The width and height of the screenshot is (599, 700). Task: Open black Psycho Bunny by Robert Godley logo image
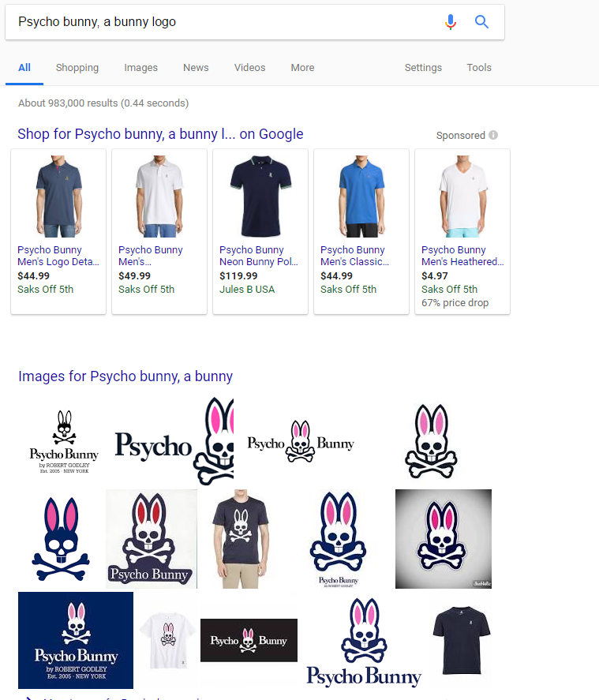point(64,441)
